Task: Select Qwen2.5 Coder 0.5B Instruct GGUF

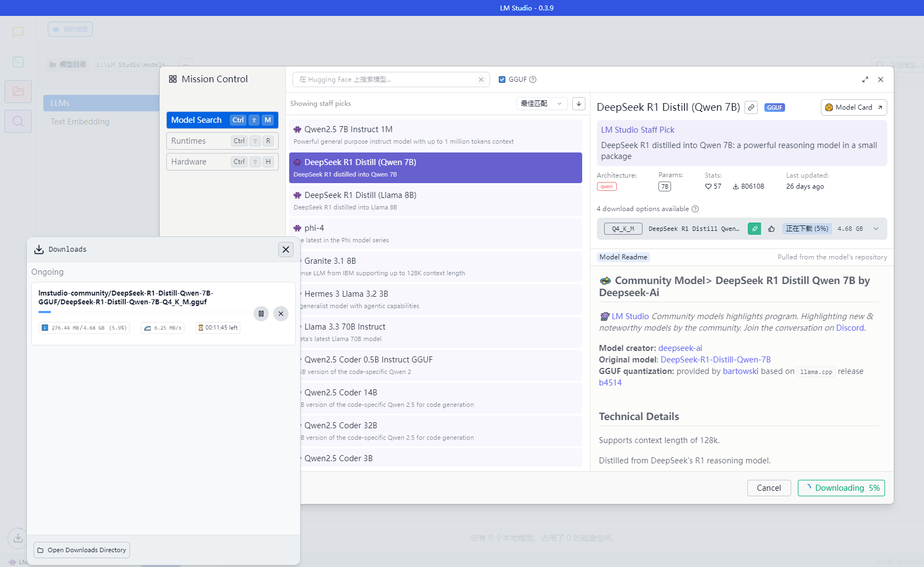Action: pyautogui.click(x=441, y=365)
